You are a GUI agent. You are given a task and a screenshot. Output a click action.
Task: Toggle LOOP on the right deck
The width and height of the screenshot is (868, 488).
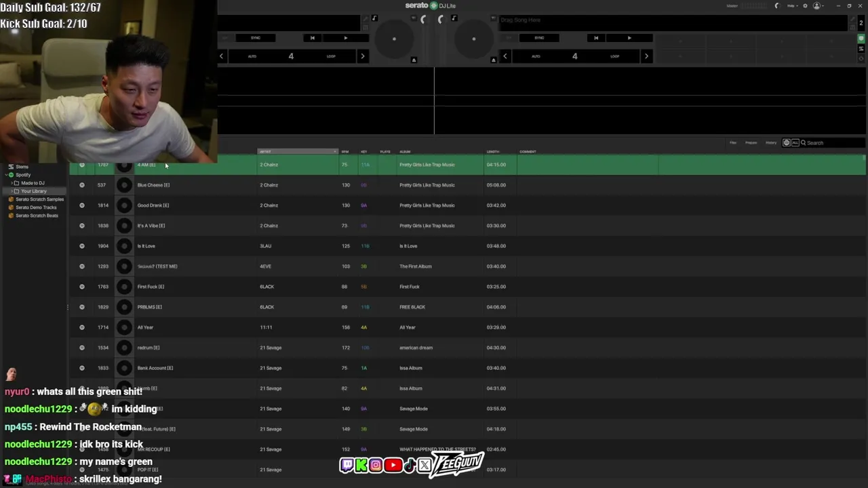coord(614,56)
